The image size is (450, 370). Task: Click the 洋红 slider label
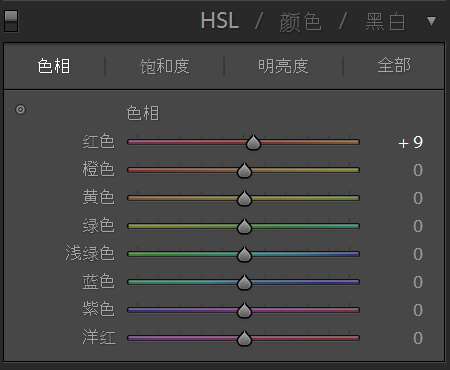pyautogui.click(x=99, y=337)
